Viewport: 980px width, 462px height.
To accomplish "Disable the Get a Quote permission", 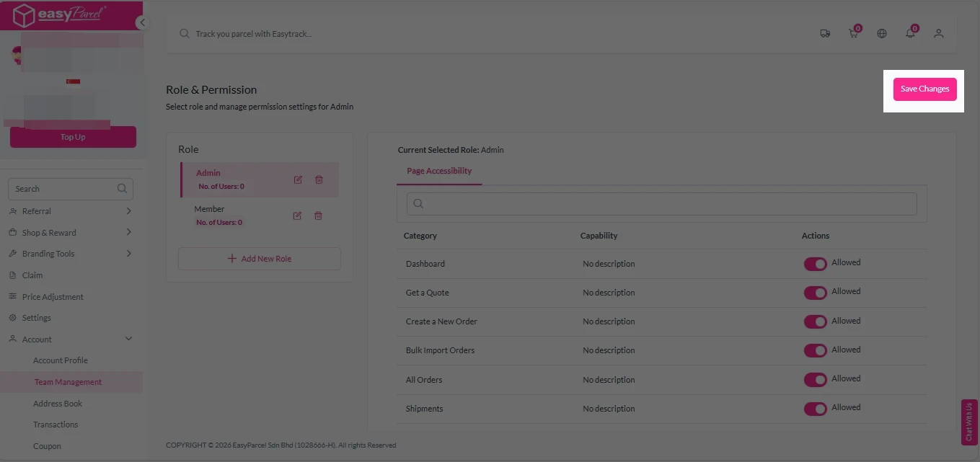I will click(815, 293).
